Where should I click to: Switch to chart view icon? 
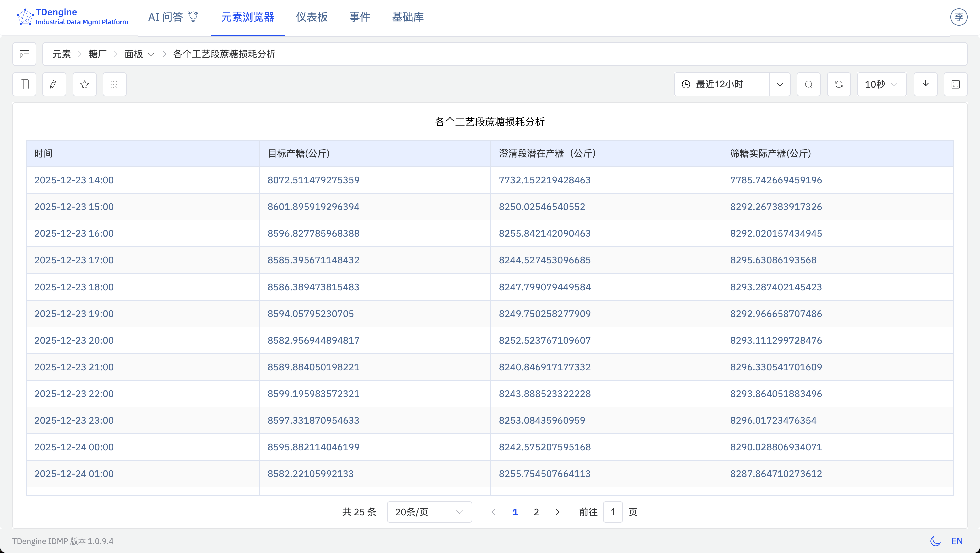[114, 84]
